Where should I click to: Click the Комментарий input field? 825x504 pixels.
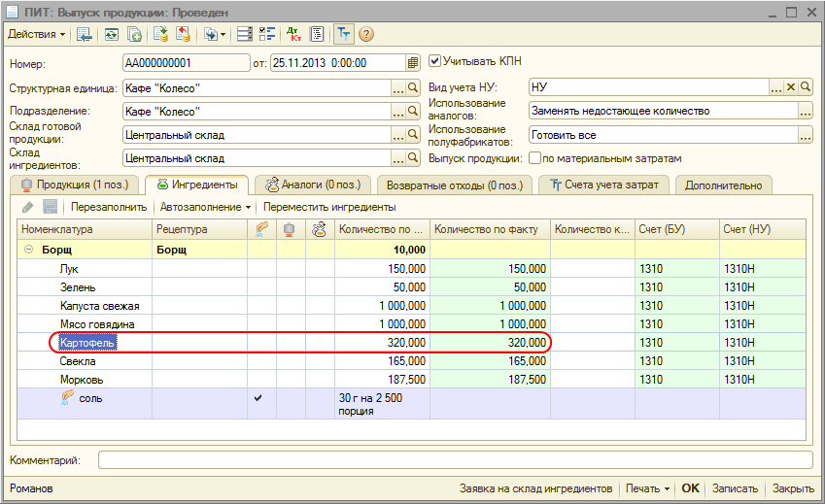[x=455, y=459]
